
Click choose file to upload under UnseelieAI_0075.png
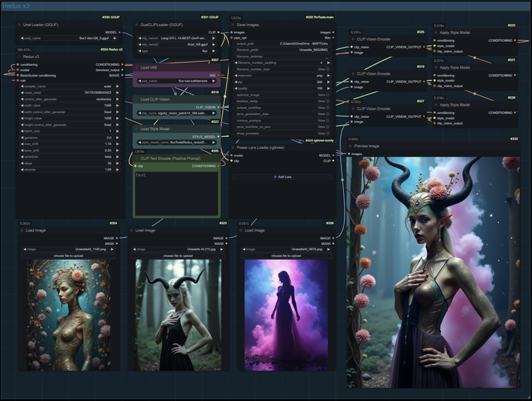point(287,256)
